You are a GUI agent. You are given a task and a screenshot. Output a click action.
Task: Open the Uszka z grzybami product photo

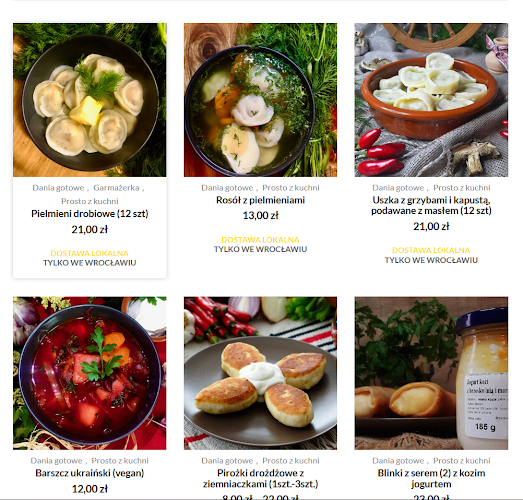pos(431,100)
